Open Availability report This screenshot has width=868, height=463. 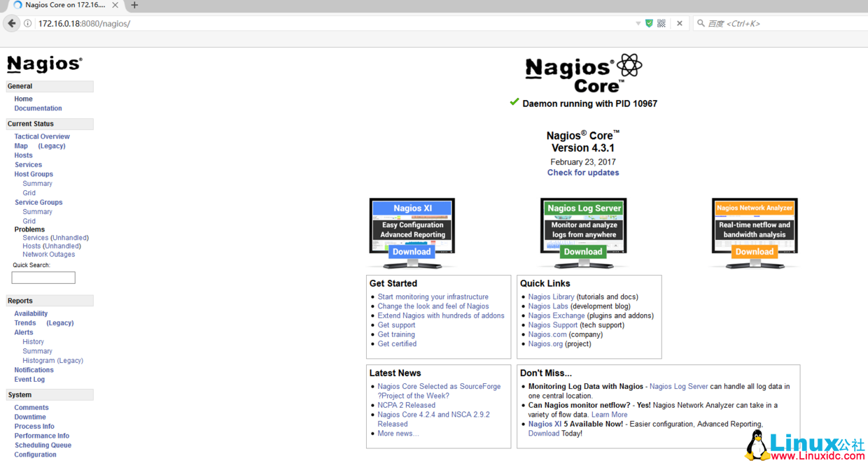pos(31,314)
